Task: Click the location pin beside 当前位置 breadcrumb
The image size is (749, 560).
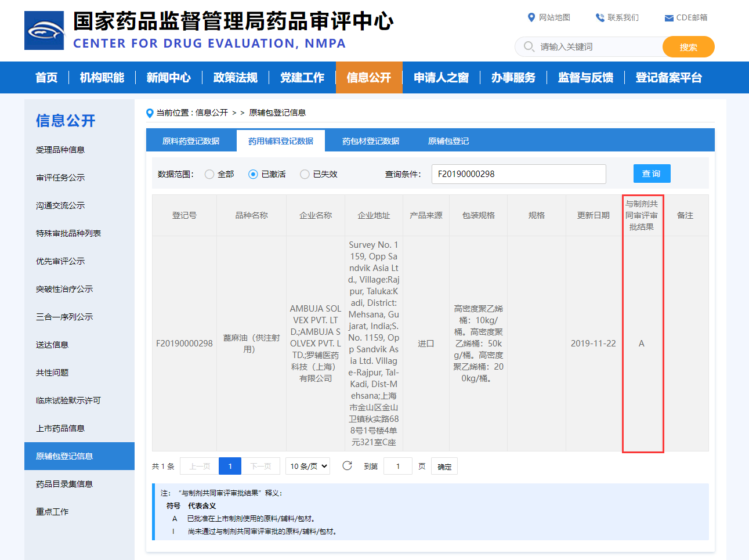Action: 150,113
